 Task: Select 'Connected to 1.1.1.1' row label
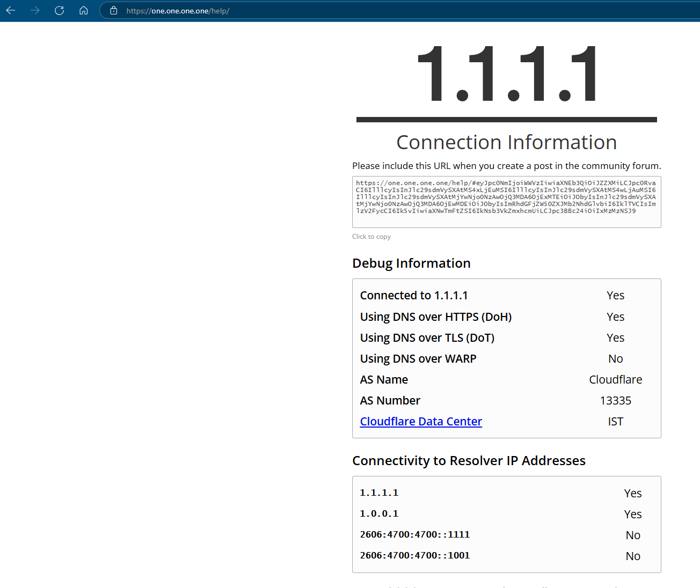tap(414, 296)
